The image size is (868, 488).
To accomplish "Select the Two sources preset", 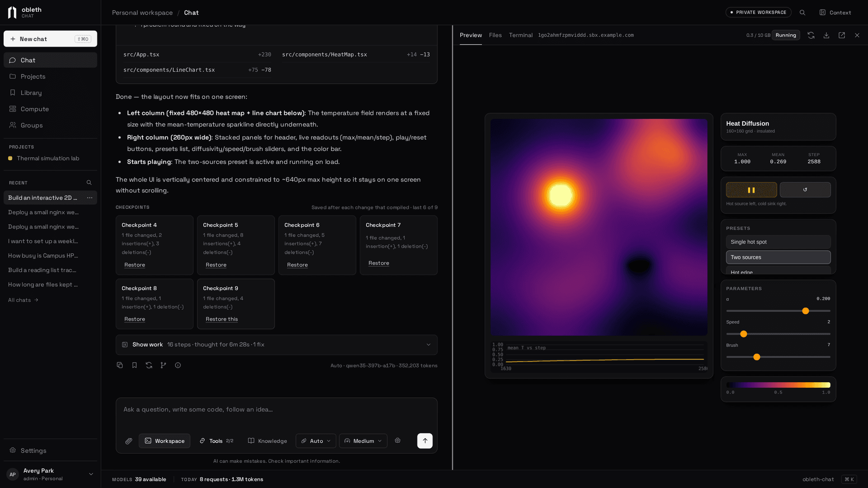I will [778, 258].
